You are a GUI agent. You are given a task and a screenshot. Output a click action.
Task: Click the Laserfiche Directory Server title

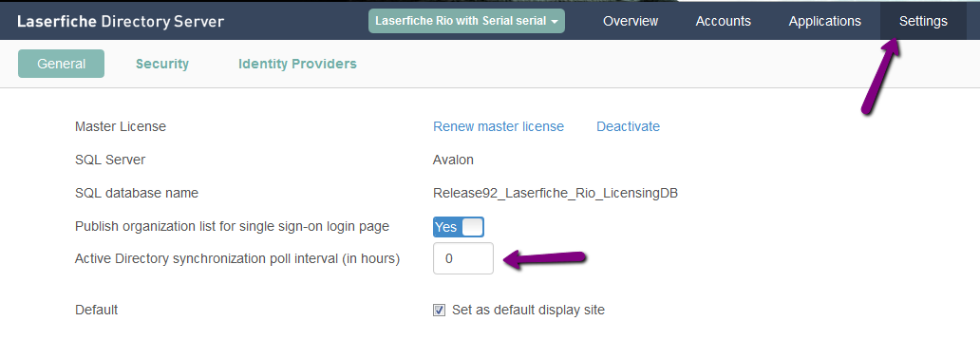click(x=120, y=21)
